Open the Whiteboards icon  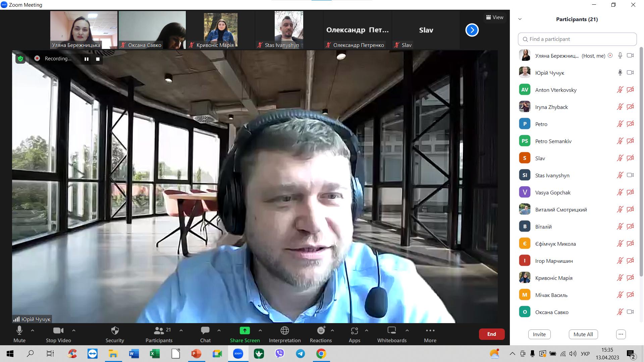point(391,331)
